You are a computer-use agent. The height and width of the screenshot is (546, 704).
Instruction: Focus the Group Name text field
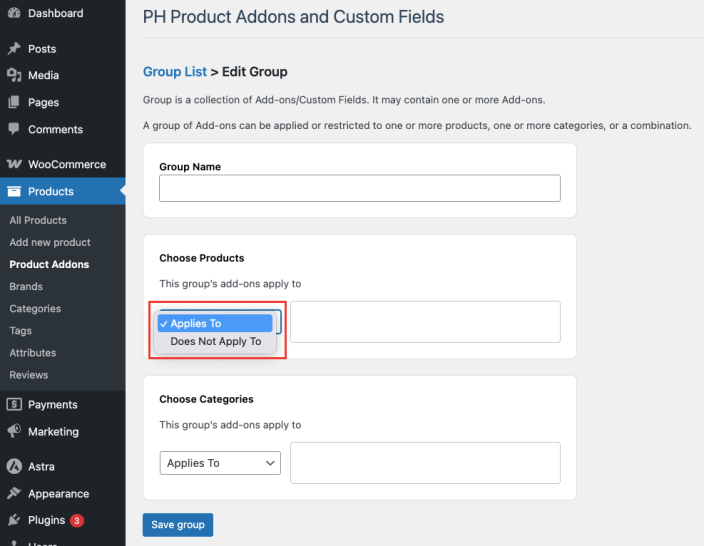tap(359, 188)
